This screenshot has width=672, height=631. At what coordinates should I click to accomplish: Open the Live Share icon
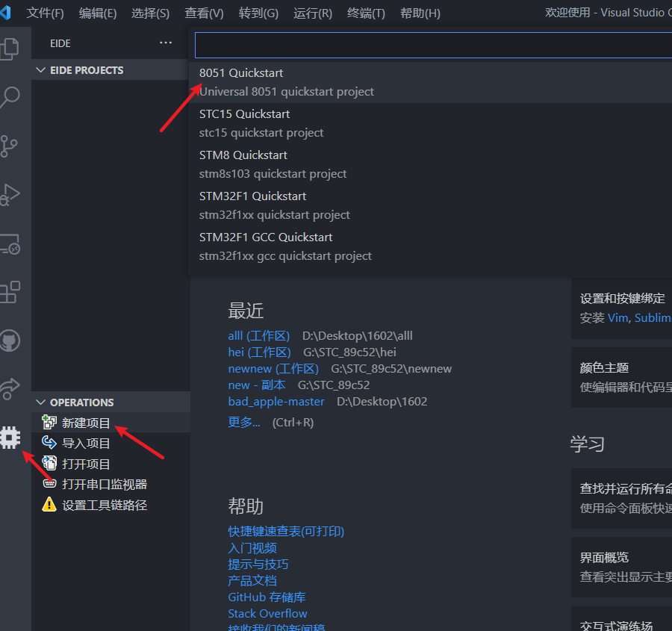tap(10, 389)
